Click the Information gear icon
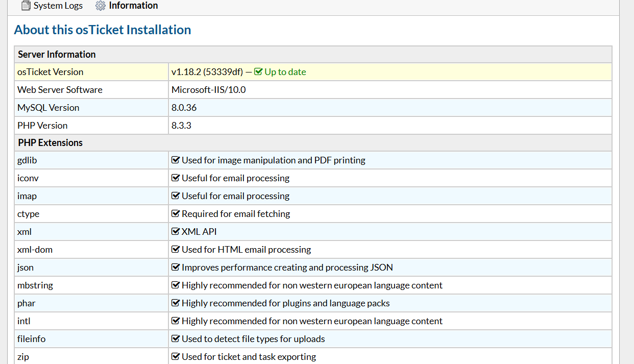634x364 pixels. 101,6
